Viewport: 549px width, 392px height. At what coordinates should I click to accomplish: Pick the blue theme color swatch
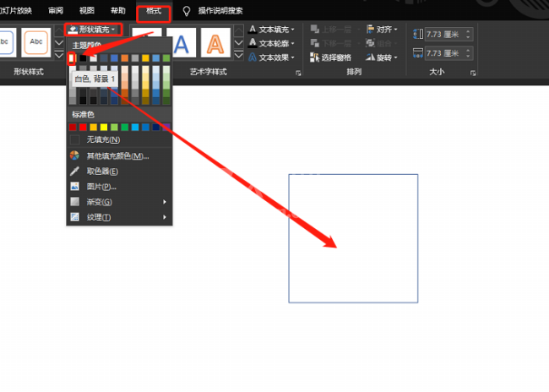(114, 58)
